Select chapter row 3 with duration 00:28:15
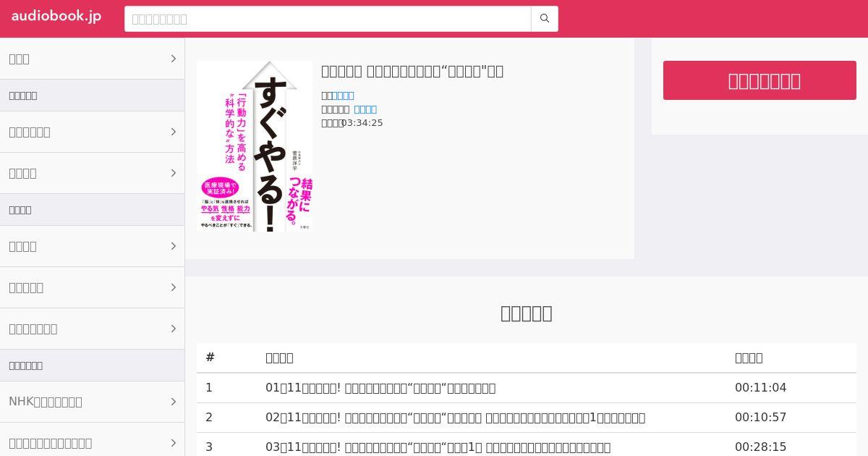 point(527,446)
